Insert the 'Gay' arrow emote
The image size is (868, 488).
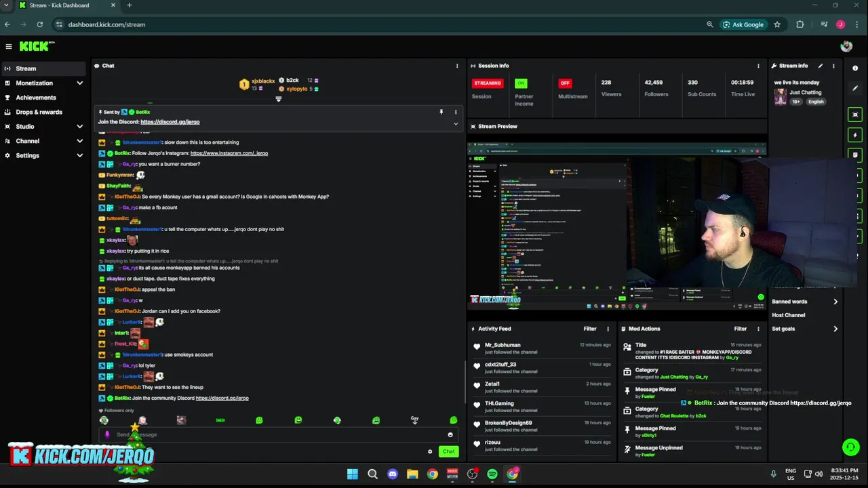click(414, 420)
